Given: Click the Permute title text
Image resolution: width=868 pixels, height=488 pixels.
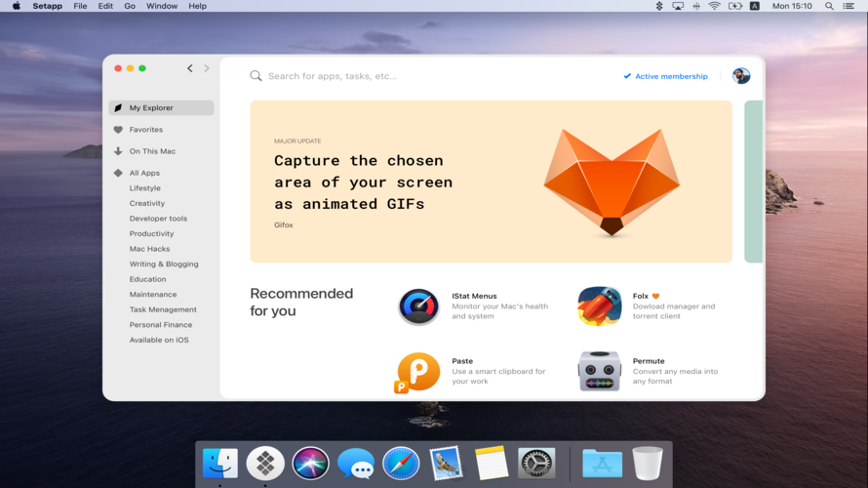Looking at the screenshot, I should pyautogui.click(x=649, y=361).
